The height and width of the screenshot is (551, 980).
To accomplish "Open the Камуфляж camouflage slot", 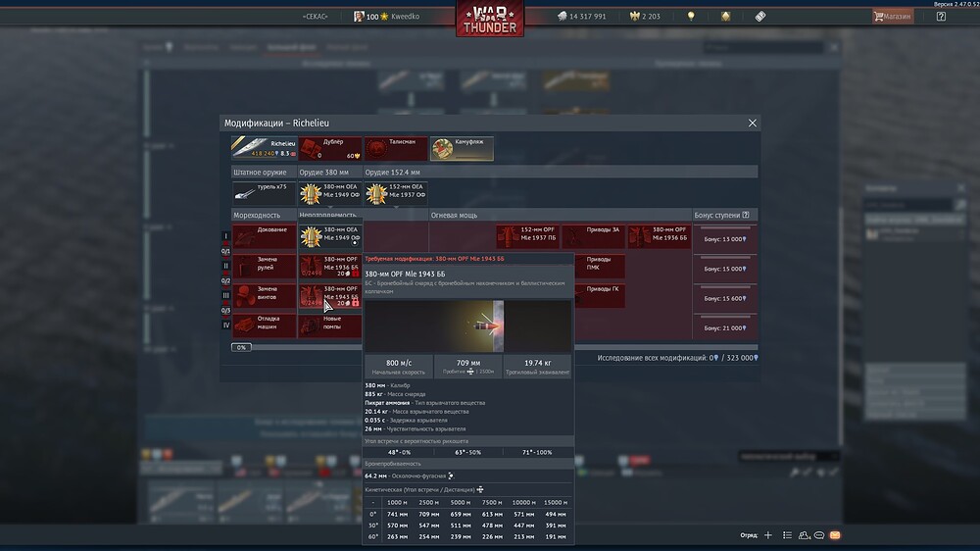I will click(462, 148).
